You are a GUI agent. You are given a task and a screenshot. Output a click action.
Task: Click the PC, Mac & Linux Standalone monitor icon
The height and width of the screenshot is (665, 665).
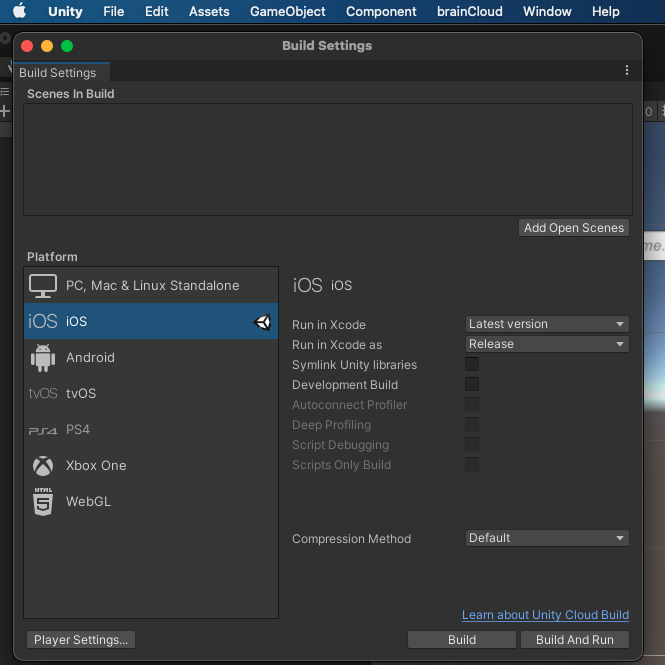(x=43, y=285)
